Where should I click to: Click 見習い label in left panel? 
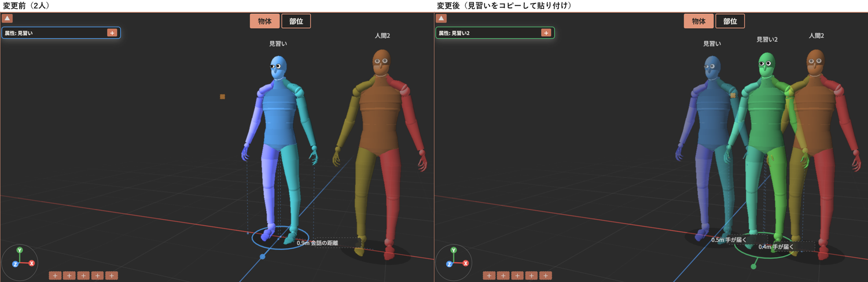tap(278, 43)
